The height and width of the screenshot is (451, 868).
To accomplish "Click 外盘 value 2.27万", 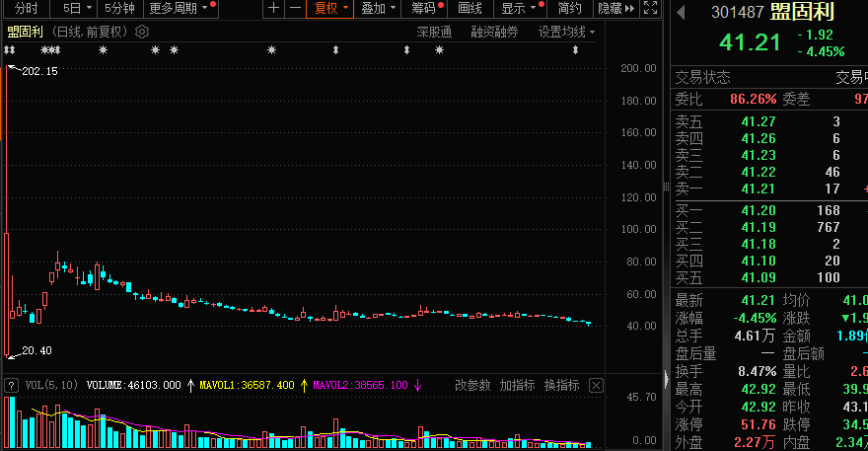I will (x=755, y=443).
